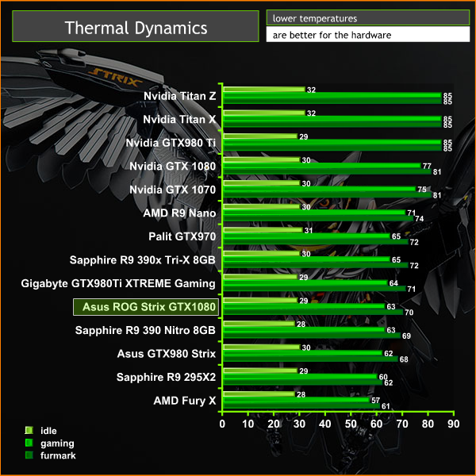Image resolution: width=476 pixels, height=476 pixels.
Task: Click Asus ROG Strix GTX1080 gaming bar
Action: 304,306
